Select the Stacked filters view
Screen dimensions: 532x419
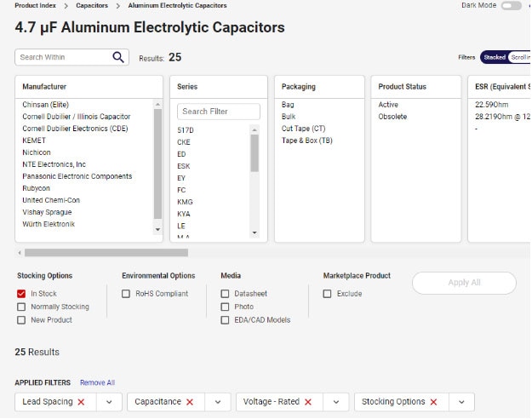pos(494,57)
